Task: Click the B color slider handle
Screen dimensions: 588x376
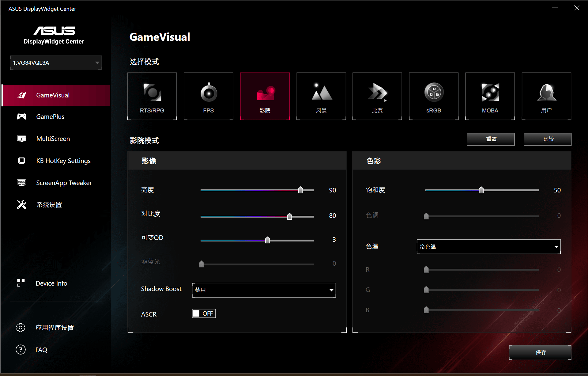Action: point(426,310)
